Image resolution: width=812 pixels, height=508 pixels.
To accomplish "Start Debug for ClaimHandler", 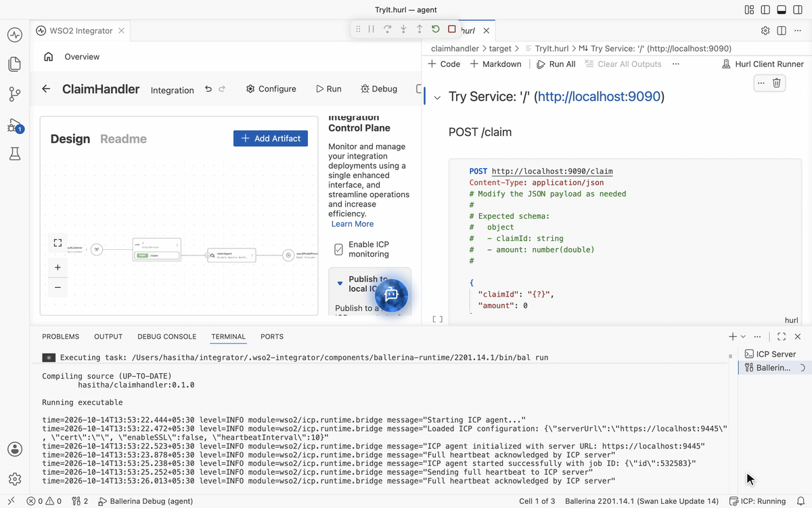I will tap(379, 89).
